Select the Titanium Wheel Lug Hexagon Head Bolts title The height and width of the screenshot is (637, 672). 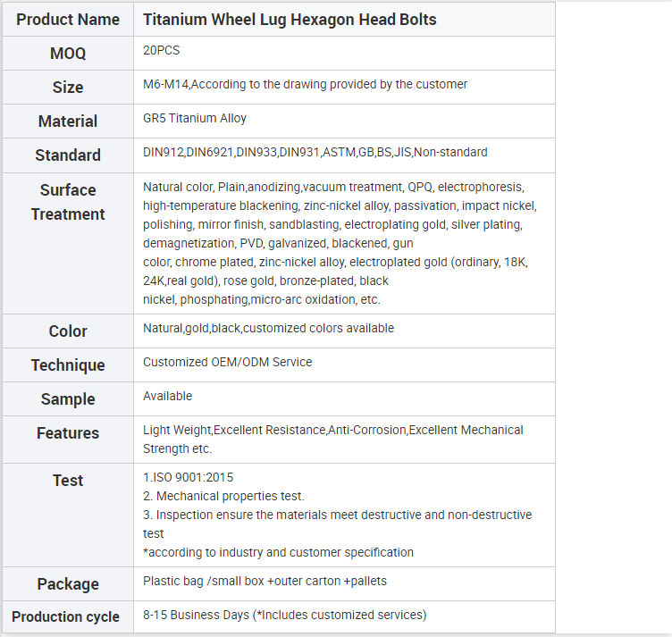click(290, 20)
